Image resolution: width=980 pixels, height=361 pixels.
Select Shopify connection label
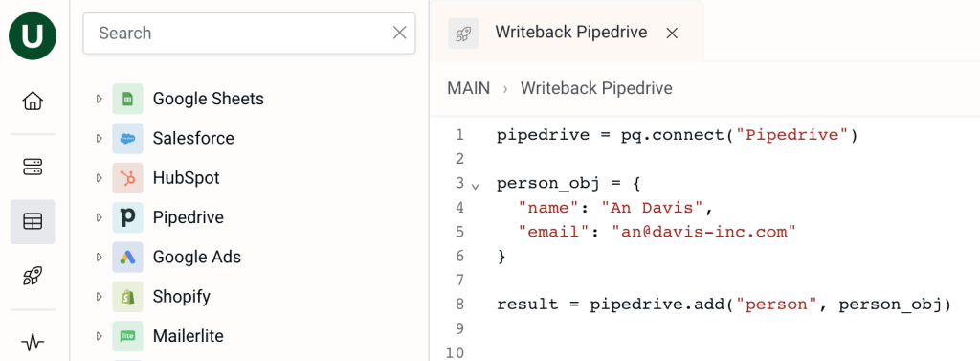click(181, 297)
